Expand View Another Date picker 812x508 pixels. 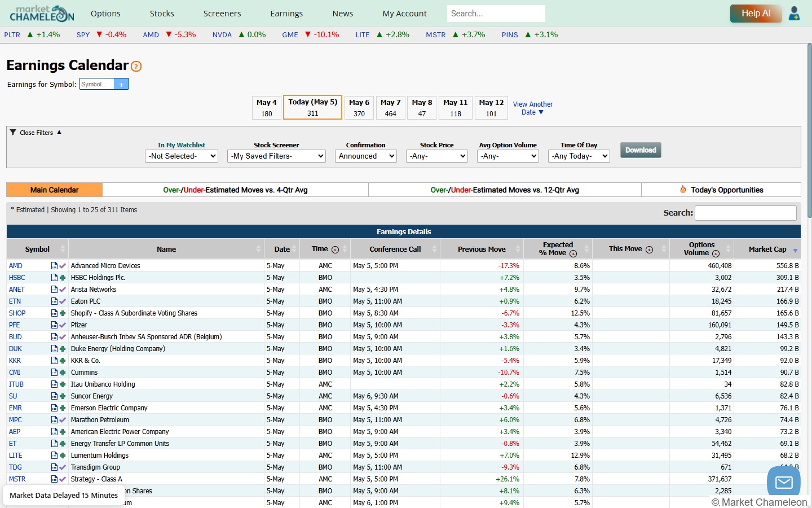tap(532, 108)
